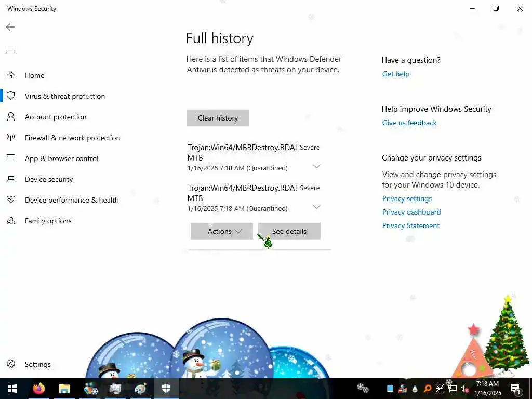Open the Get help link
The width and height of the screenshot is (532, 399).
[x=395, y=74]
